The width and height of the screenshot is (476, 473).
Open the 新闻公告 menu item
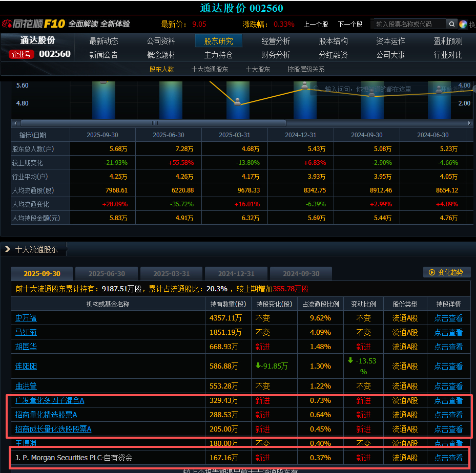(104, 55)
